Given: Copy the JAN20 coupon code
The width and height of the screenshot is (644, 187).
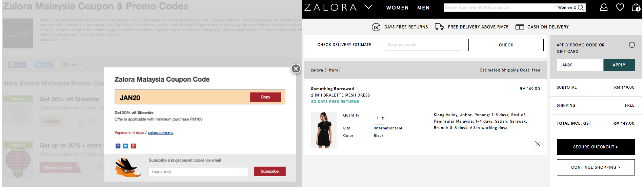Looking at the screenshot, I should pyautogui.click(x=265, y=97).
